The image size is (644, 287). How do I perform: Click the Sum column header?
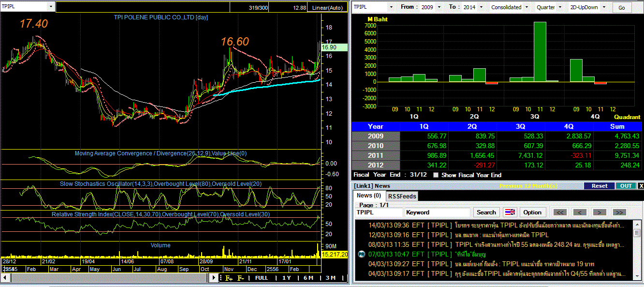(617, 126)
